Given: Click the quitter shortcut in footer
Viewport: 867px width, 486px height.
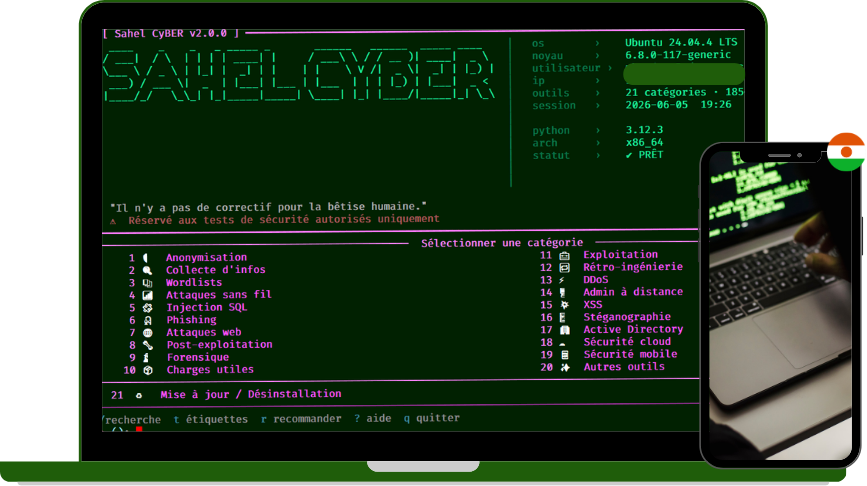Looking at the screenshot, I should coord(432,418).
